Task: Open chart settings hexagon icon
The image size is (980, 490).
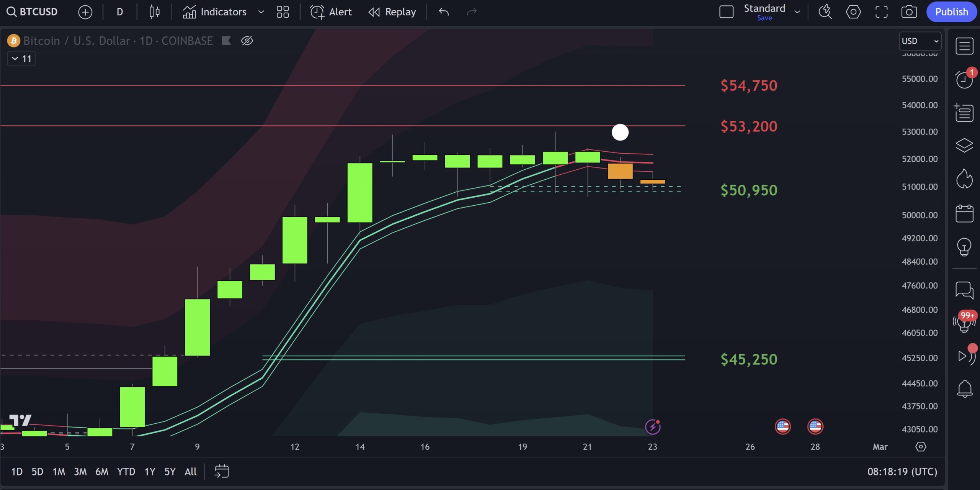Action: click(853, 12)
